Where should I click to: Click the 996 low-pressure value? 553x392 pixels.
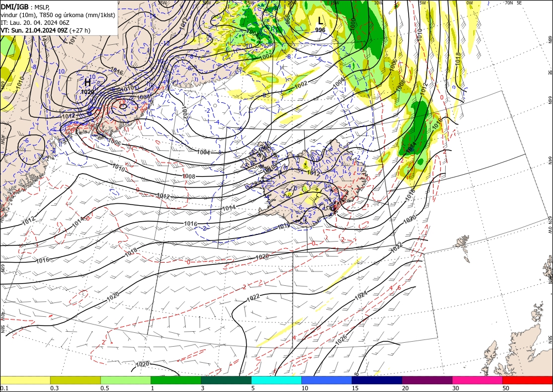[320, 30]
